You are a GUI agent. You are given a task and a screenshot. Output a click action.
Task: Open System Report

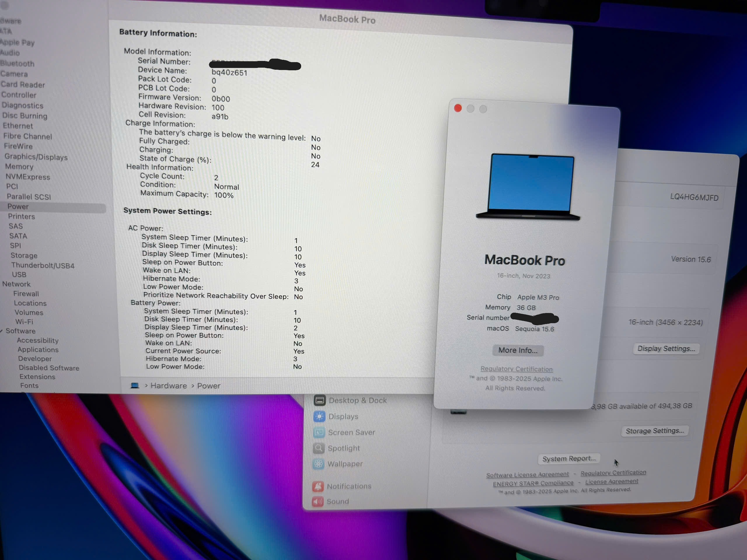coord(569,459)
